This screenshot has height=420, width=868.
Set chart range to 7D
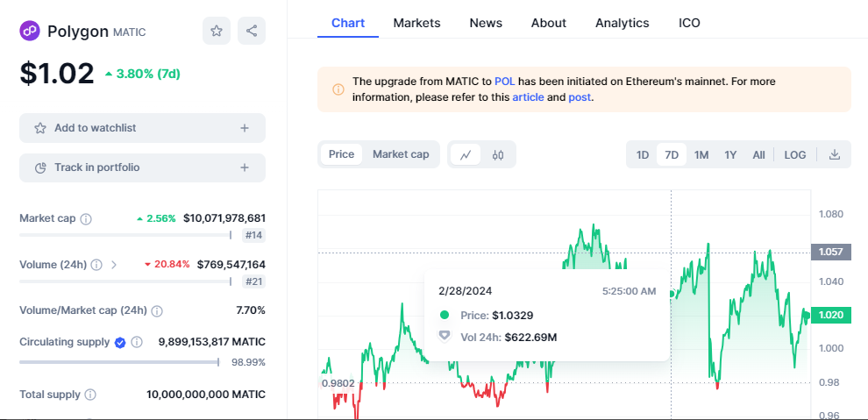(672, 155)
